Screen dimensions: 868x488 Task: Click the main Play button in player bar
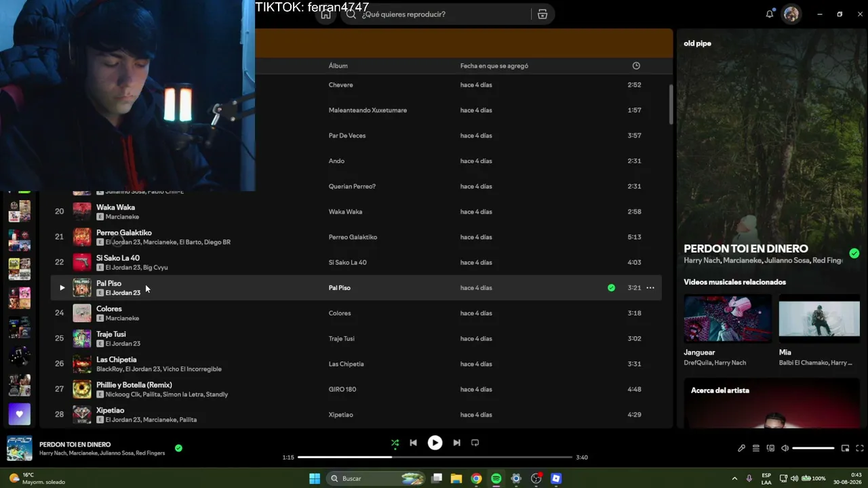click(x=435, y=443)
